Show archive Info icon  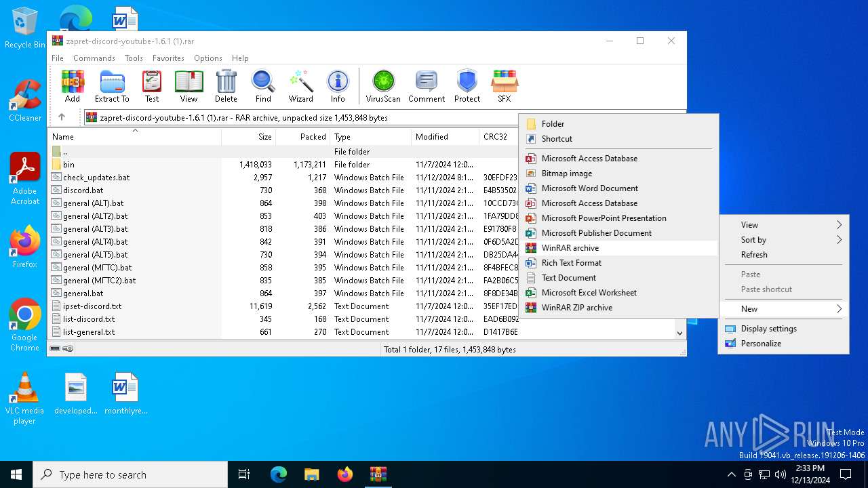[338, 86]
